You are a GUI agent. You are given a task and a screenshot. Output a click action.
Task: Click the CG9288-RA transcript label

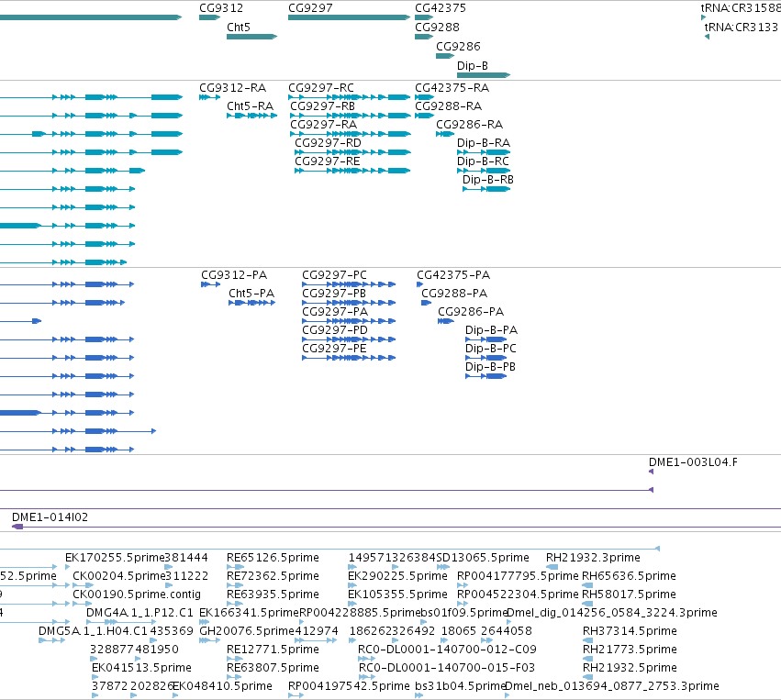448,106
